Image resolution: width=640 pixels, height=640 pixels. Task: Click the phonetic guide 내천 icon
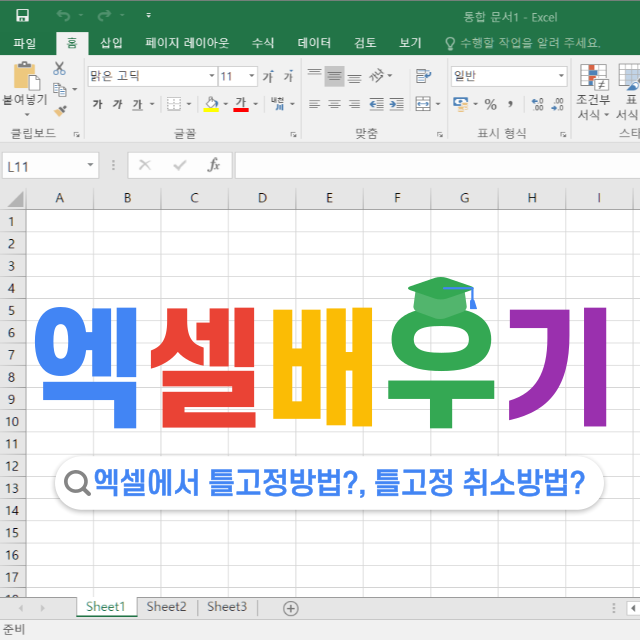click(x=278, y=104)
